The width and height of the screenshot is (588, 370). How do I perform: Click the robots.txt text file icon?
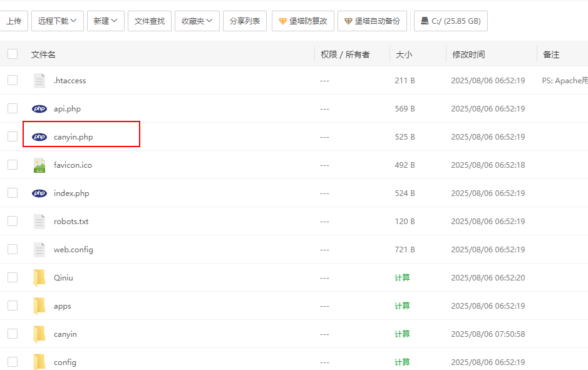click(39, 222)
